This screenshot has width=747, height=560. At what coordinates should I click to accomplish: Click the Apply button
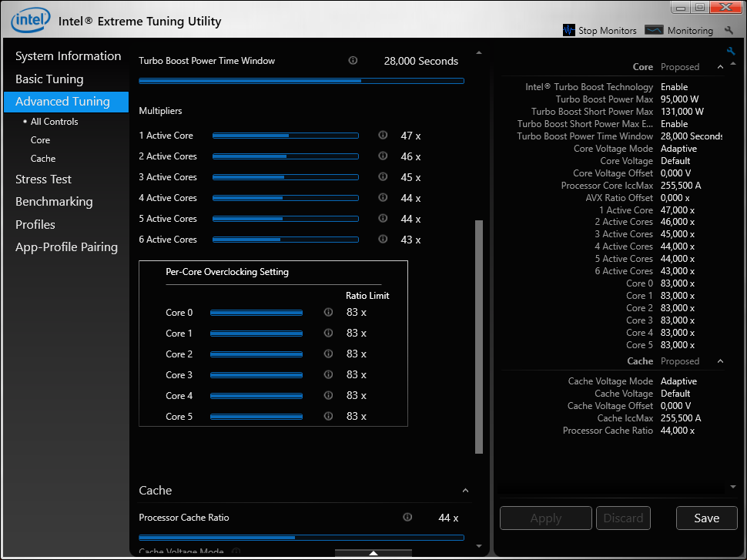point(546,518)
